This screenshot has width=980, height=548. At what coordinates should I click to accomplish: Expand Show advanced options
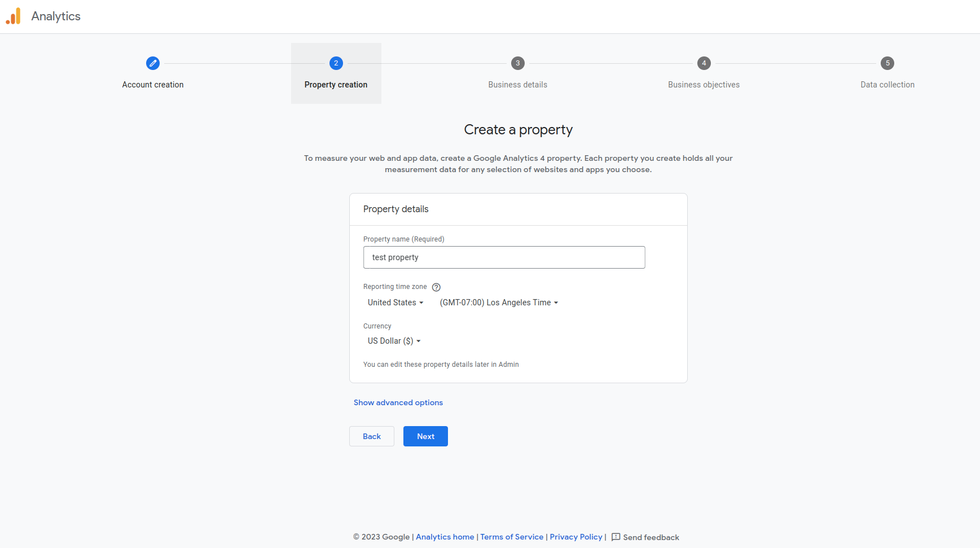pyautogui.click(x=398, y=402)
